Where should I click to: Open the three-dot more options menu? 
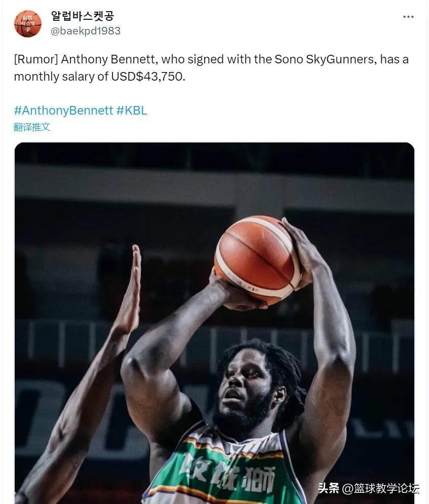[x=408, y=17]
